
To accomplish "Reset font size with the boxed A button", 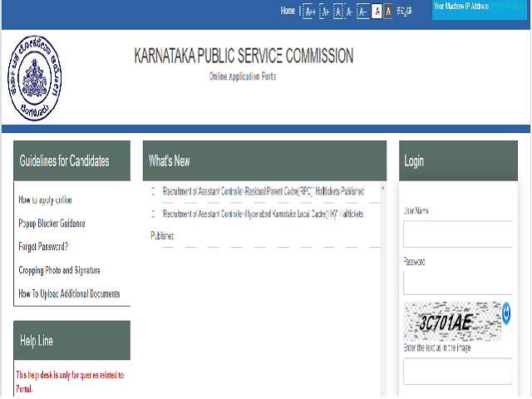I will pos(338,12).
